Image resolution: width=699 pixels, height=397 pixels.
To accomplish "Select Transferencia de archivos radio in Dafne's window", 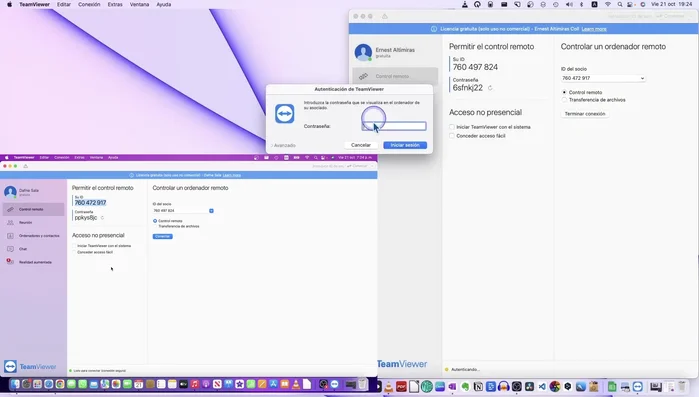I will click(x=155, y=226).
